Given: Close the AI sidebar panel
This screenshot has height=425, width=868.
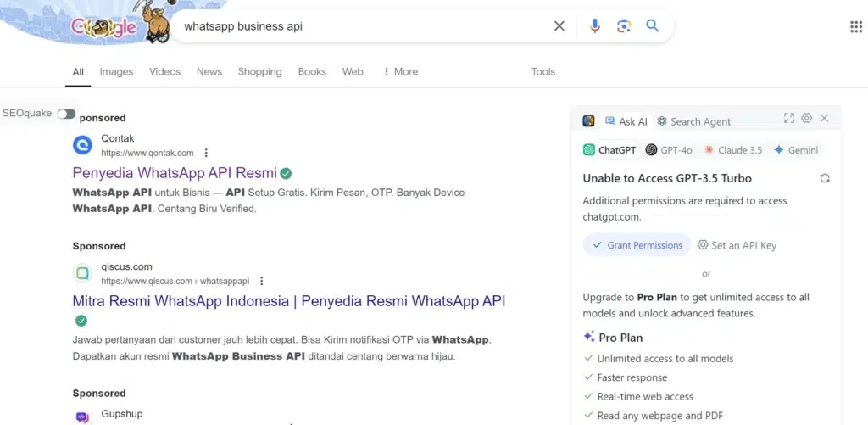Looking at the screenshot, I should tap(824, 118).
